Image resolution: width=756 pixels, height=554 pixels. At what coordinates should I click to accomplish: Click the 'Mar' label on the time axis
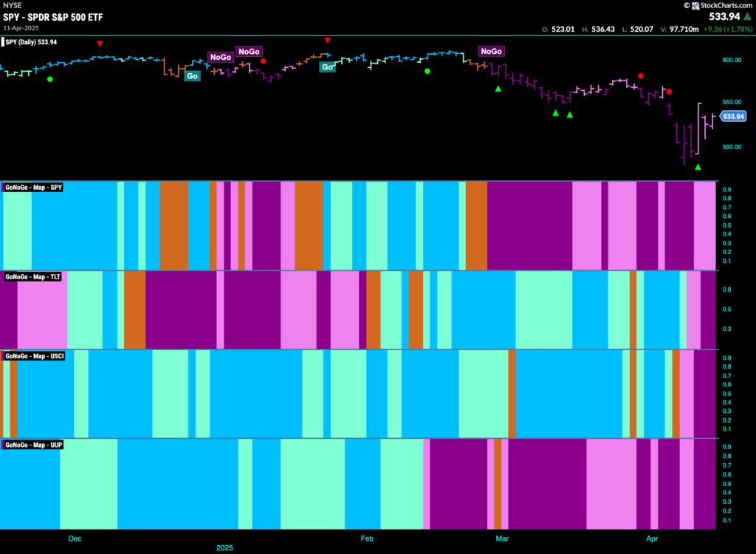(x=502, y=538)
